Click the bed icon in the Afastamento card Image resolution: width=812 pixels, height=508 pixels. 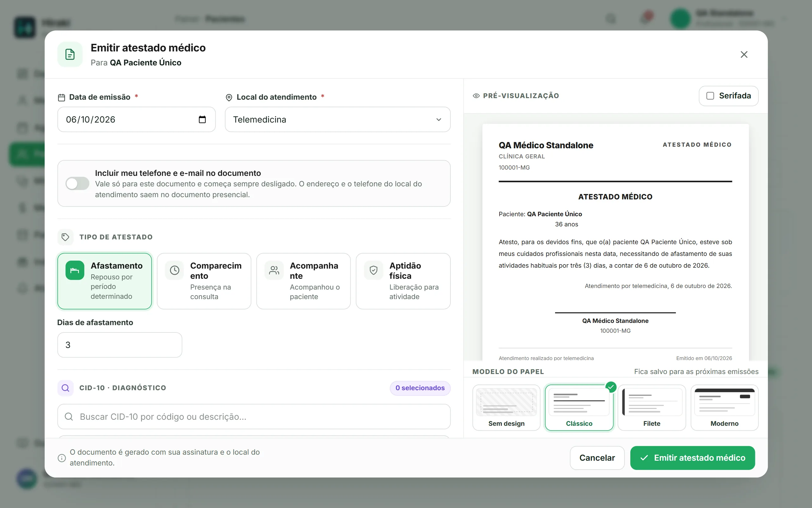click(x=75, y=271)
